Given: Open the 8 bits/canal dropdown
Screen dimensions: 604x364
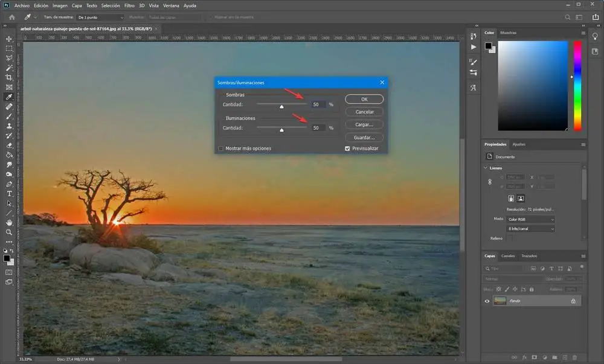Looking at the screenshot, I should pyautogui.click(x=530, y=229).
